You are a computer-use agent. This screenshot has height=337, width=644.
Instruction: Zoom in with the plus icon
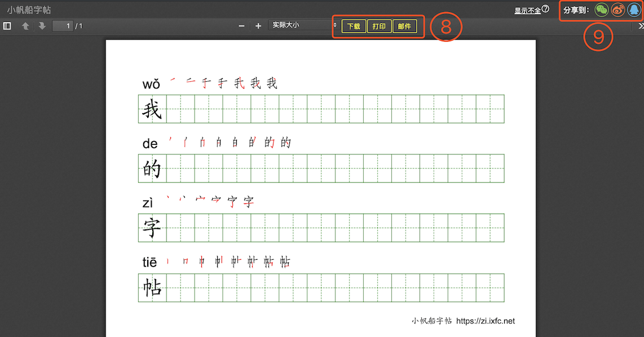(258, 26)
